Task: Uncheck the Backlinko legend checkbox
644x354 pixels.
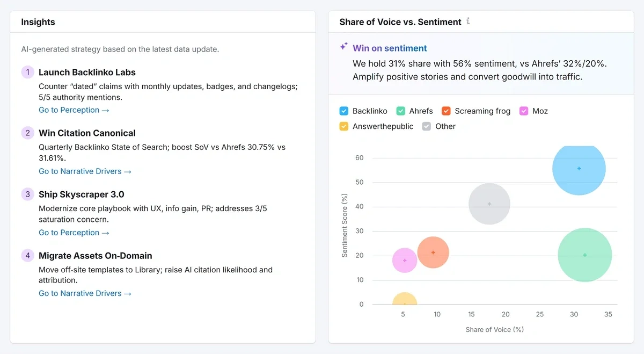Action: click(x=343, y=111)
